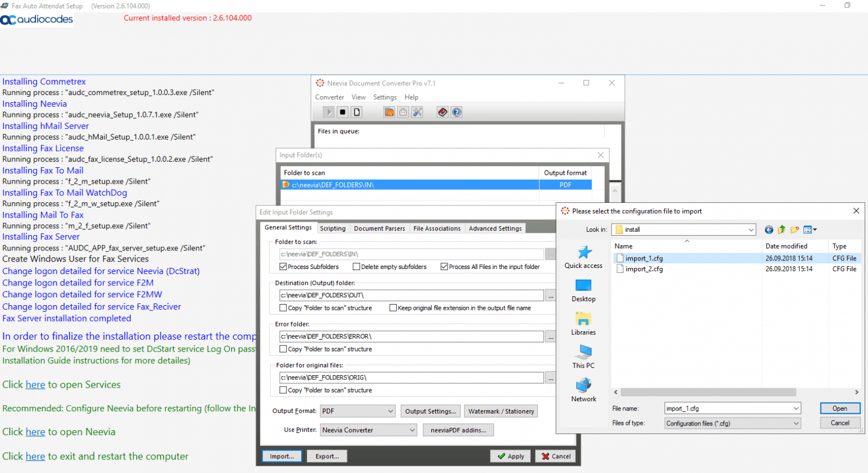Open the Settings menu in Neevia Converter
This screenshot has height=473, width=868.
pos(384,97)
